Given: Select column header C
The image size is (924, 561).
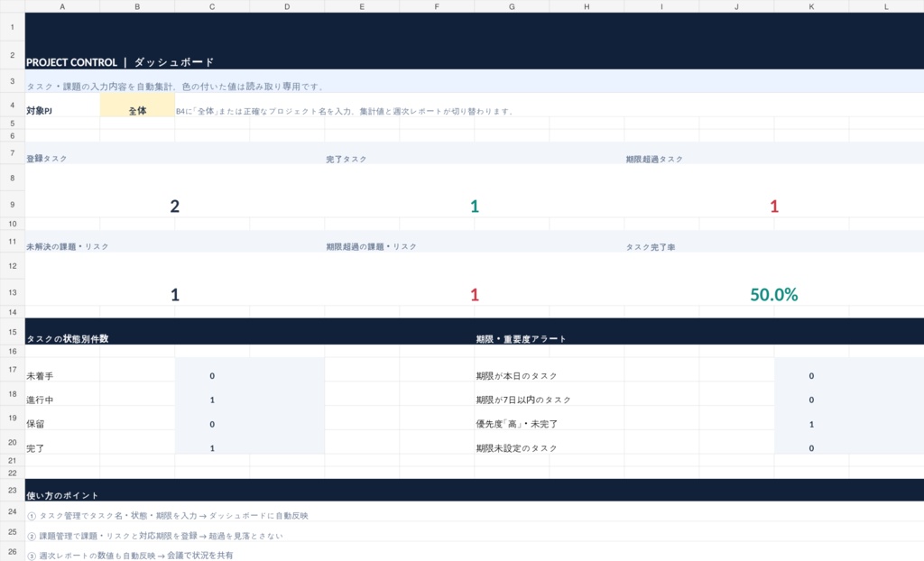Looking at the screenshot, I should [212, 6].
